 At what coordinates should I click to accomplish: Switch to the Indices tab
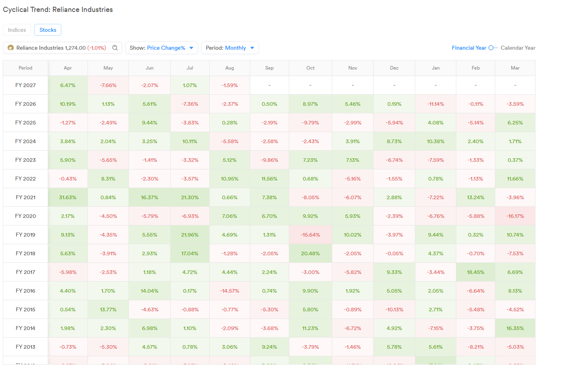click(x=17, y=30)
